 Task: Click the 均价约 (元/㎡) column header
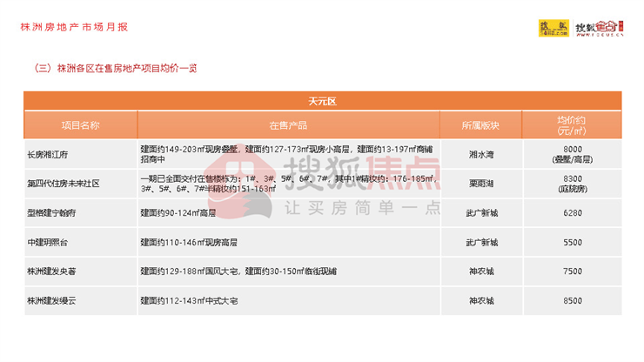click(x=571, y=125)
